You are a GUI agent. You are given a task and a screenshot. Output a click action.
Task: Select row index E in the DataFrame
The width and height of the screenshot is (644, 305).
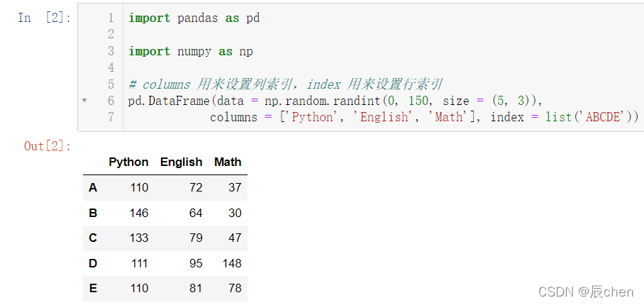(x=93, y=289)
